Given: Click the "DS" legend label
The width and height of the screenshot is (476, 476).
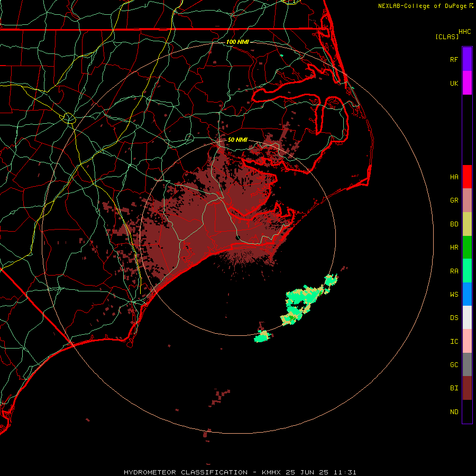Looking at the screenshot, I should click(x=454, y=318).
